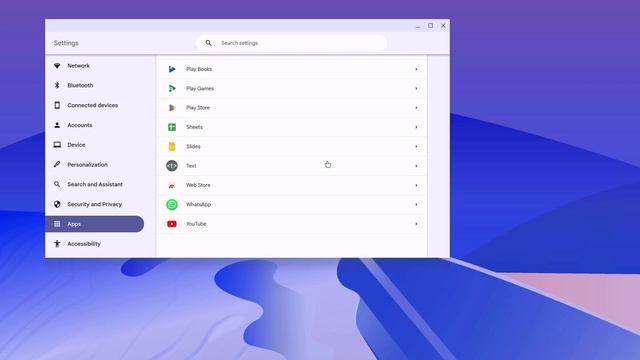Open the Play Books app label

pyautogui.click(x=199, y=69)
